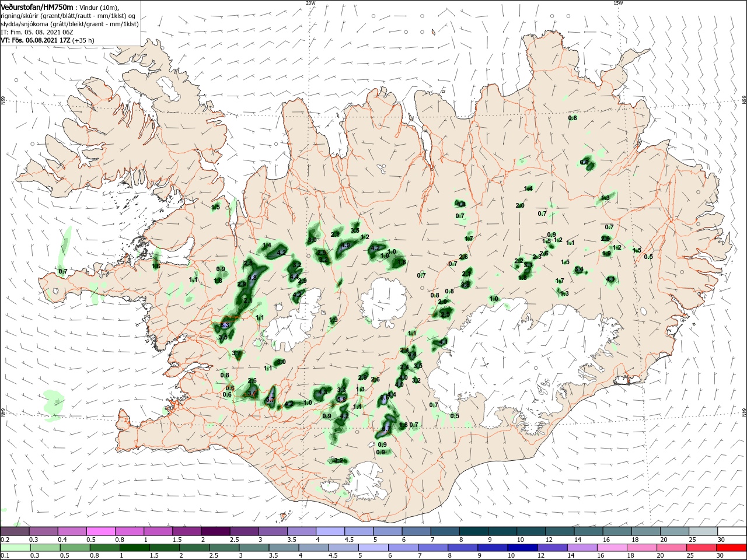The image size is (747, 560).
Task: Click the lower legend swatch between 0.1 and 0.3
Action: tap(15, 548)
